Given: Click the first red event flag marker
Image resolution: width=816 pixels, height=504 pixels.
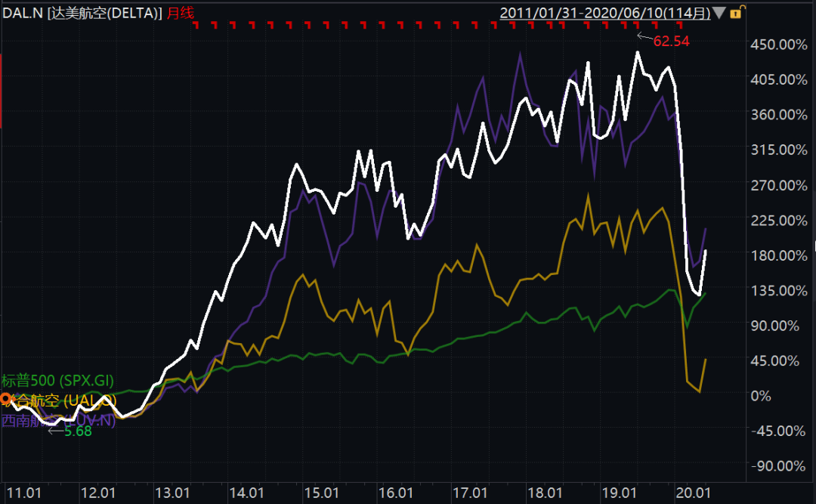Looking at the screenshot, I should [196, 26].
